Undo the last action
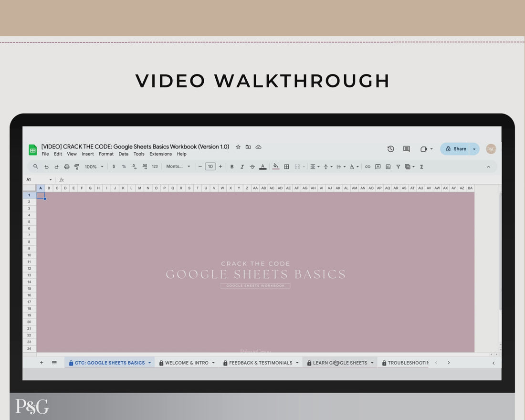525x420 pixels. click(46, 167)
